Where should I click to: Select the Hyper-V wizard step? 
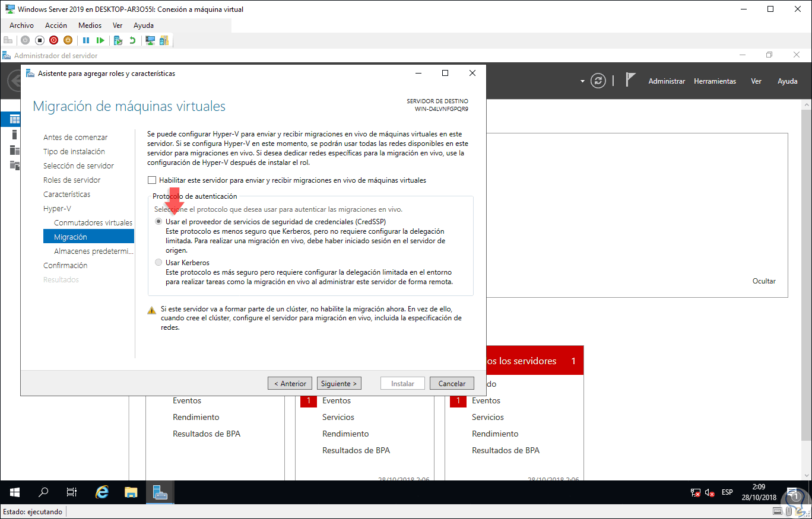(x=57, y=208)
